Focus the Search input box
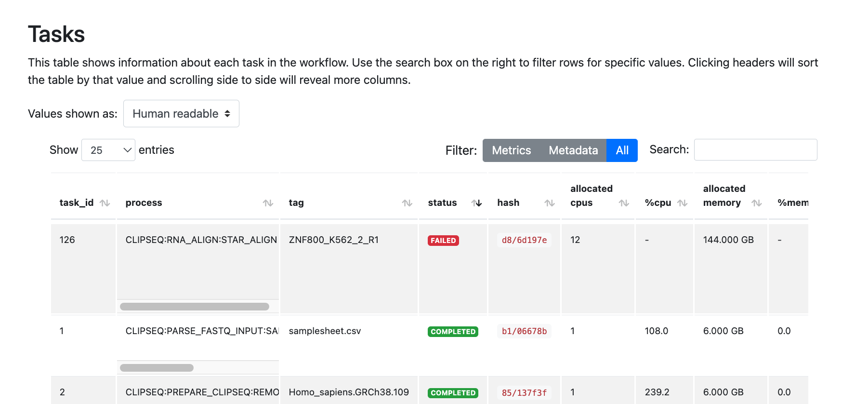 tap(755, 150)
